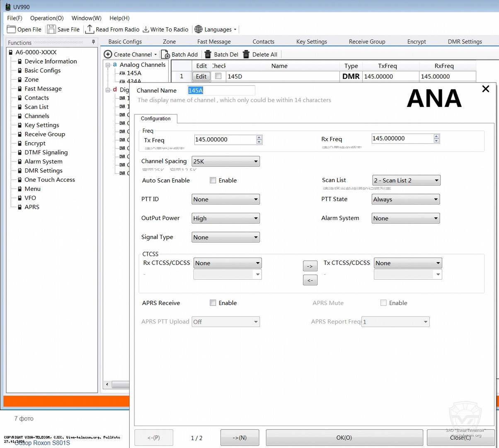Screen dimensions: 499x448
Task: Open the OutPut Power dropdown
Action: pyautogui.click(x=225, y=219)
